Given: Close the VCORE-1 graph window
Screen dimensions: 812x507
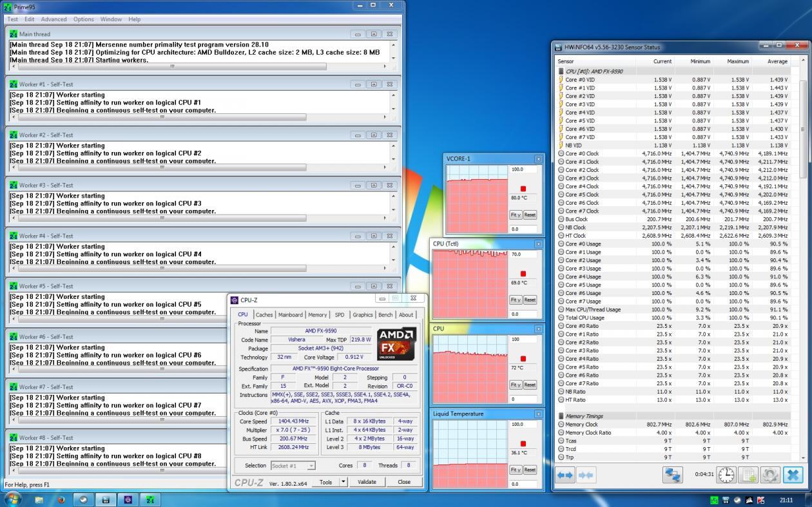Looking at the screenshot, I should tap(538, 158).
